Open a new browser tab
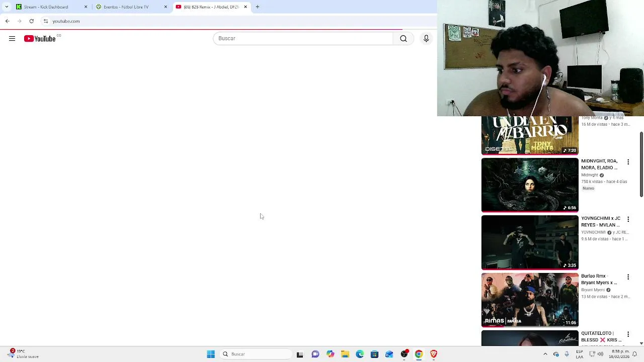The width and height of the screenshot is (644, 362). [258, 7]
